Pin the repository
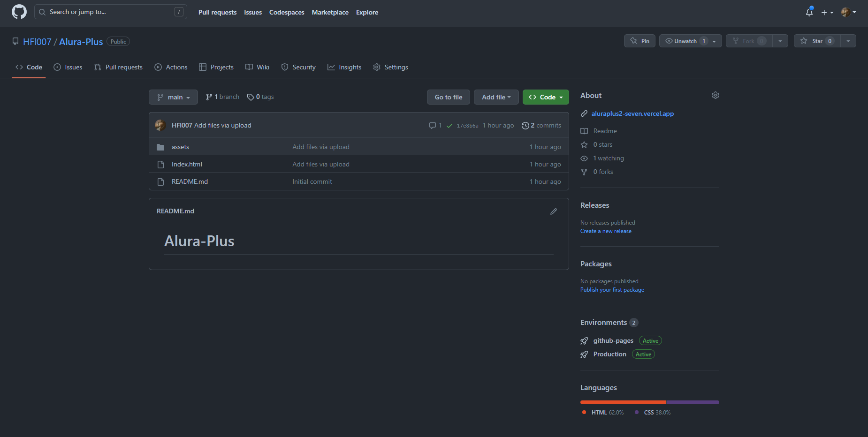 point(640,41)
